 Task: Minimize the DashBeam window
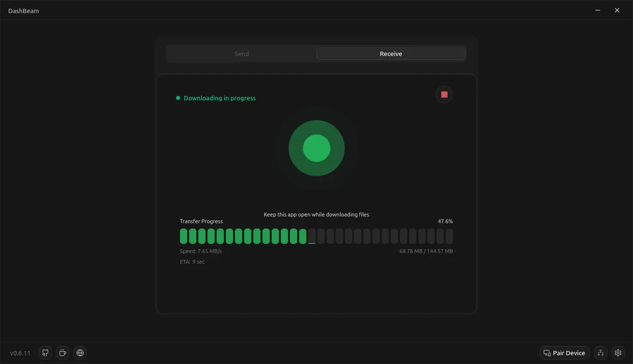tap(598, 10)
